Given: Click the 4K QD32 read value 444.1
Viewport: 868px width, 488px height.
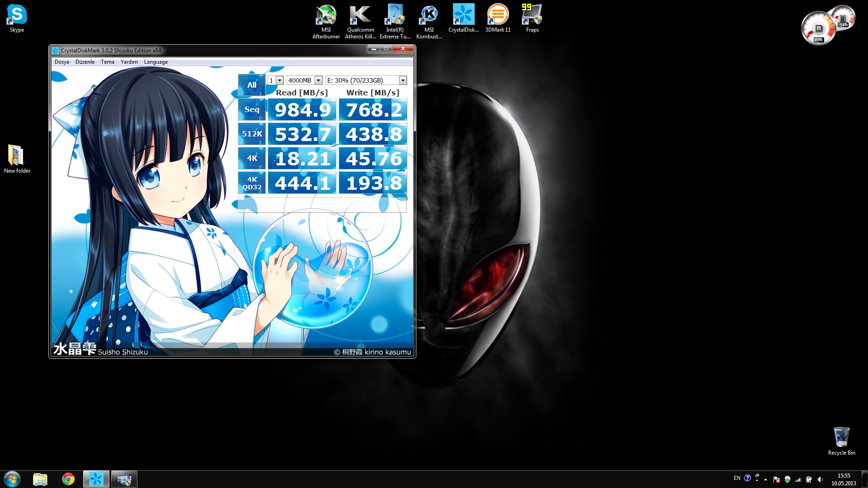Looking at the screenshot, I should pos(302,183).
